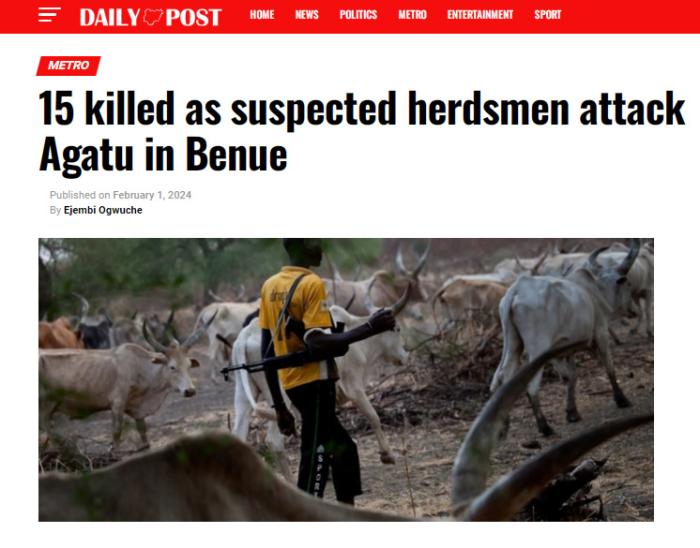The width and height of the screenshot is (700, 548).
Task: Click the word Benue in the headline
Action: [x=236, y=154]
